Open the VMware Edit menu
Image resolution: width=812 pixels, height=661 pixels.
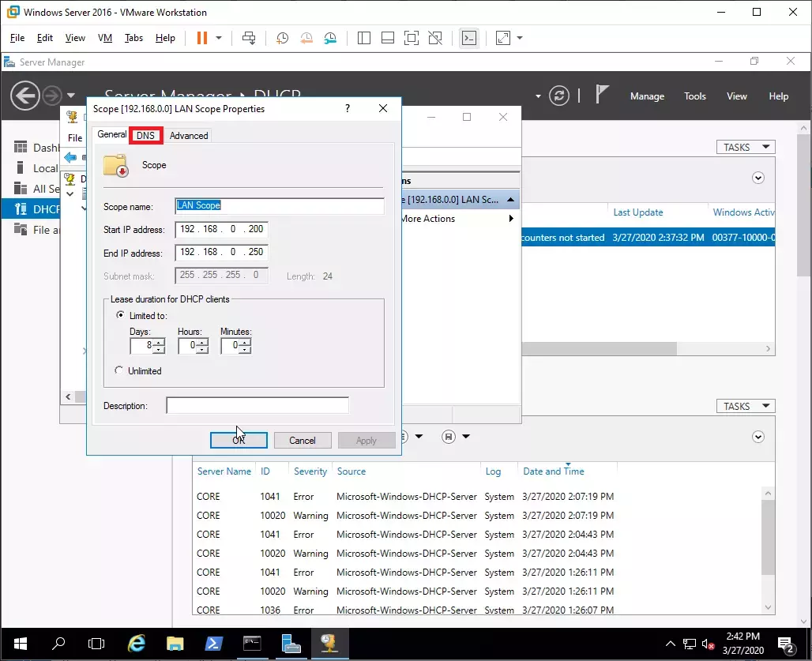(44, 38)
